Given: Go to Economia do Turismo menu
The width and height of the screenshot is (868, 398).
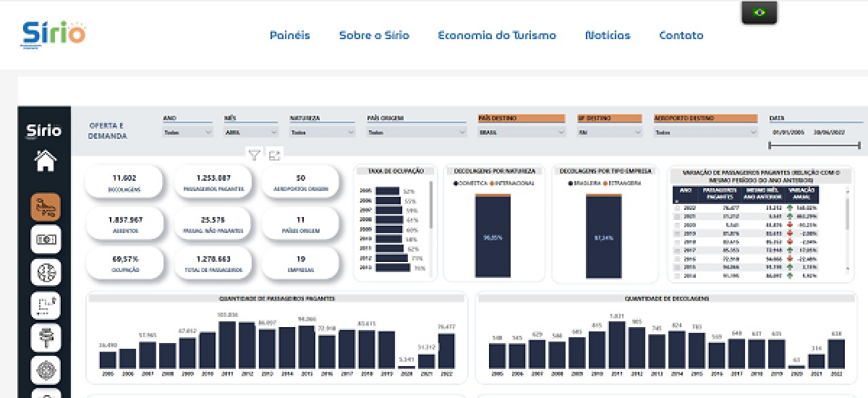Looking at the screenshot, I should point(496,35).
